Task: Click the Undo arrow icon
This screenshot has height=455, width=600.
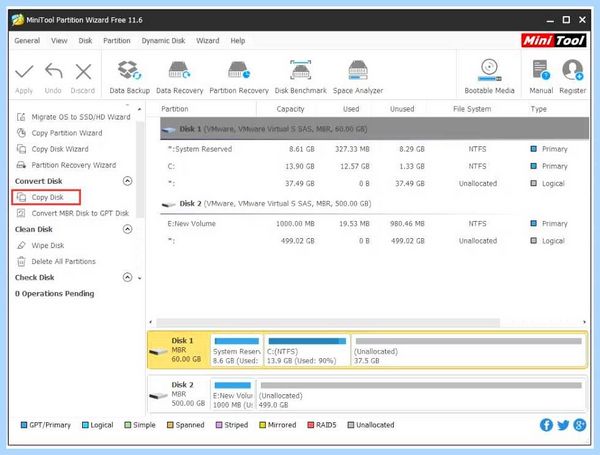Action: click(x=53, y=71)
